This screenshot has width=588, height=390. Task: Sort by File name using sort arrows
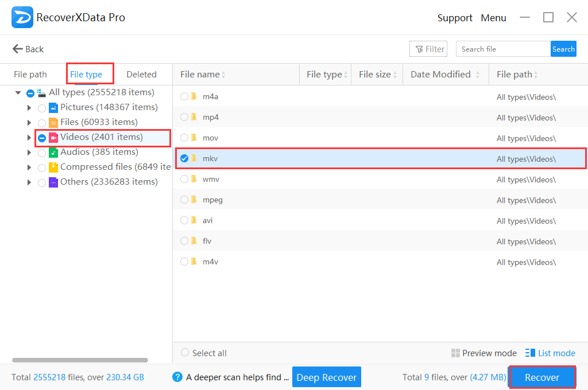click(223, 75)
